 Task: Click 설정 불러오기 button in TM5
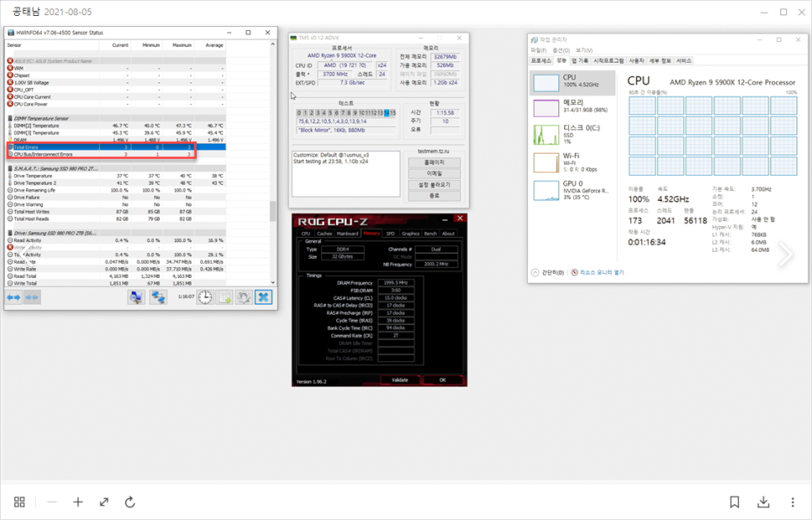tap(434, 185)
